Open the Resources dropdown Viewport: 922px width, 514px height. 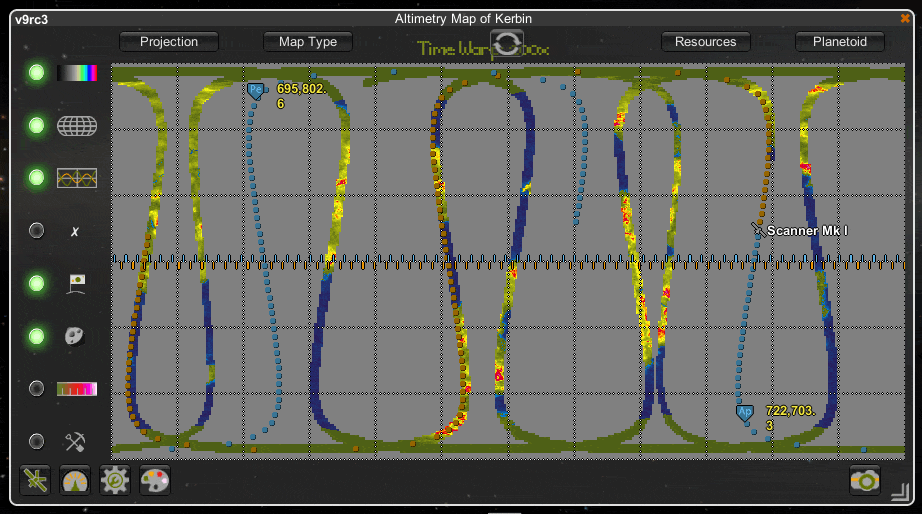click(705, 42)
